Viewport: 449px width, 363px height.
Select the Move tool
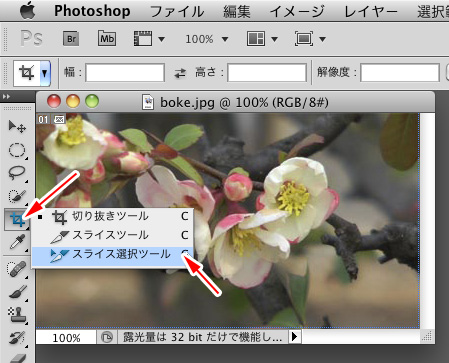(17, 126)
